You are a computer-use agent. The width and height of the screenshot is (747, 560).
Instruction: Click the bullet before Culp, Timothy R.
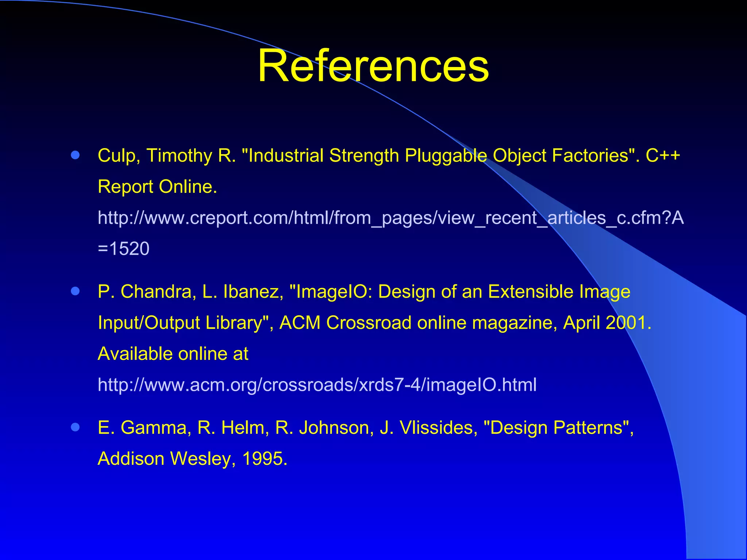(76, 156)
